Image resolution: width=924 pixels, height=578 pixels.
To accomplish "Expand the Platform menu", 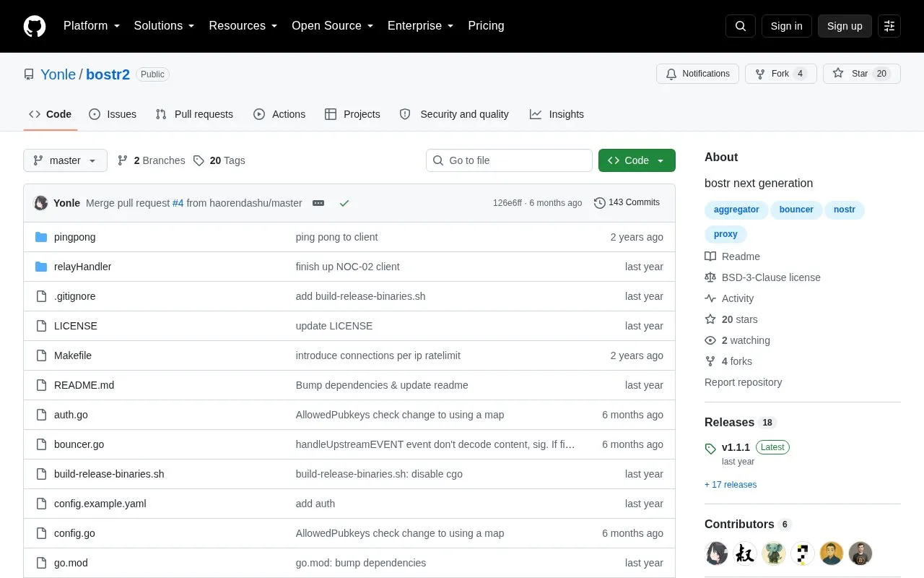I will pyautogui.click(x=92, y=26).
